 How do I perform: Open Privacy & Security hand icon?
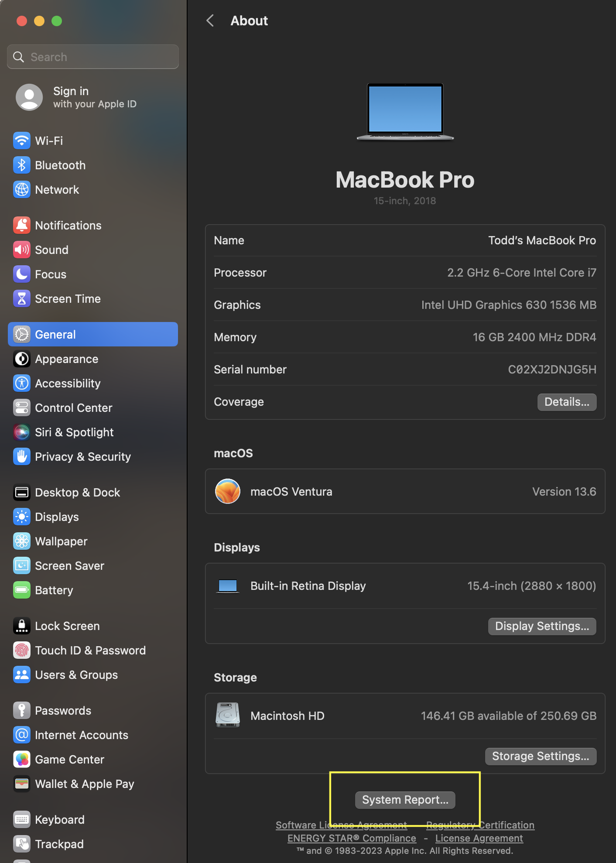click(22, 456)
